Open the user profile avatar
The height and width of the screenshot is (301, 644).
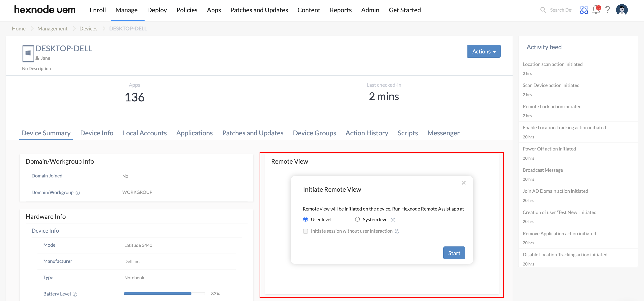point(622,10)
